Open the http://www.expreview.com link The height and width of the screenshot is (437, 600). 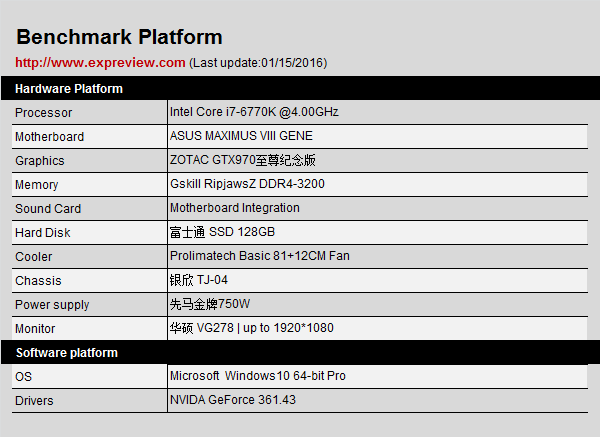[x=100, y=62]
